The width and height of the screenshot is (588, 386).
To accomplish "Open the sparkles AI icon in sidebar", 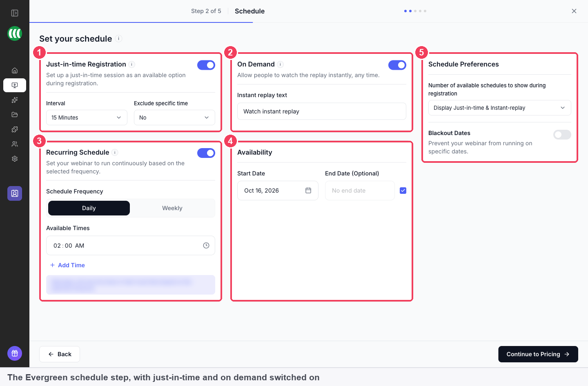I will (15, 100).
